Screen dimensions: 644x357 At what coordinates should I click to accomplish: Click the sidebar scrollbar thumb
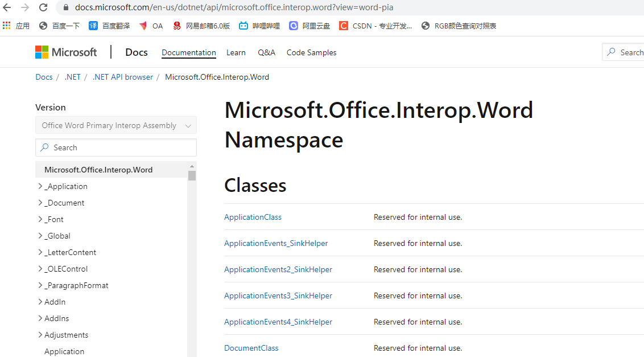pyautogui.click(x=192, y=175)
